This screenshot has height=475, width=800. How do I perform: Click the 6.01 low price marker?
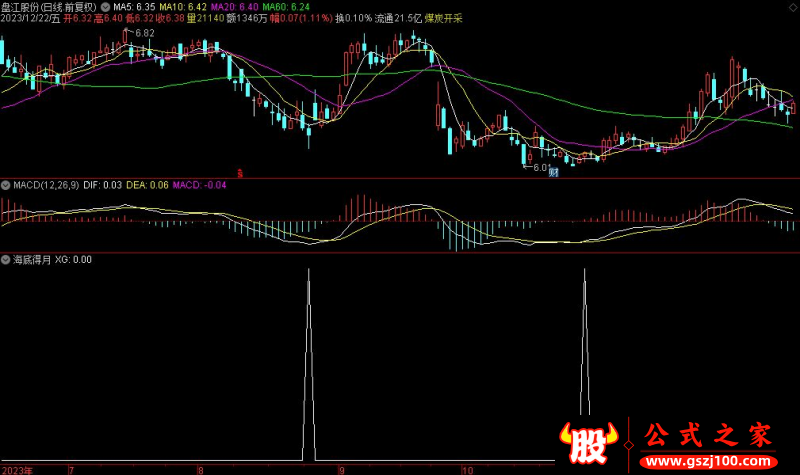coord(541,167)
